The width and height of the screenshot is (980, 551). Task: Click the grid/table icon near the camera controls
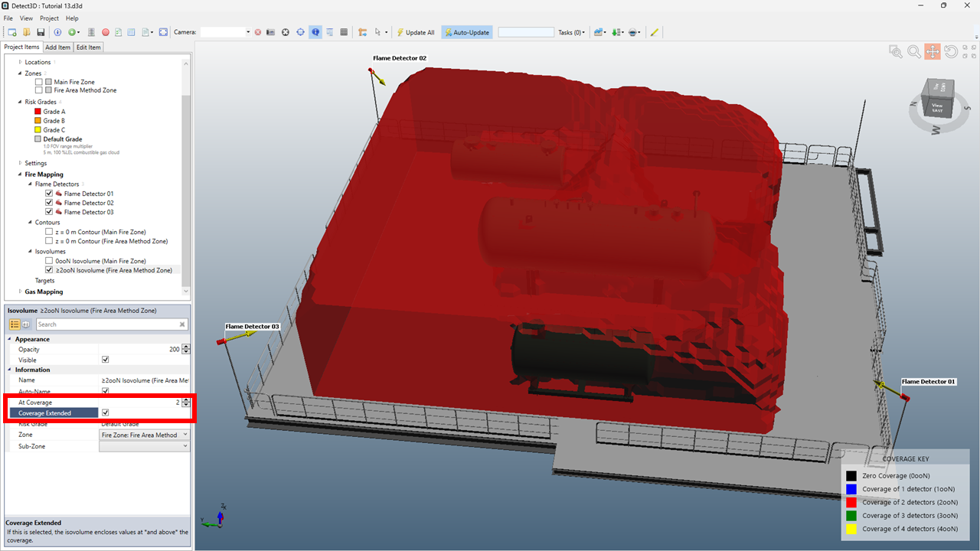[344, 32]
